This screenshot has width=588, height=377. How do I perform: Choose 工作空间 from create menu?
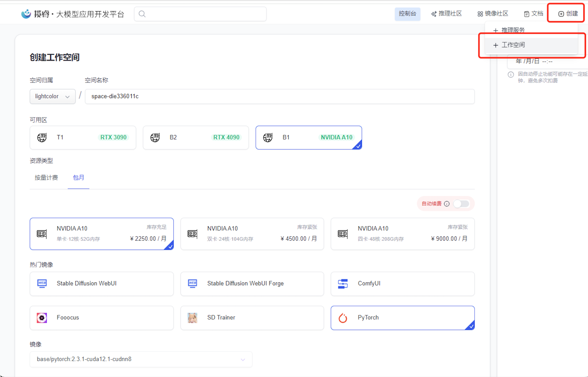point(531,45)
